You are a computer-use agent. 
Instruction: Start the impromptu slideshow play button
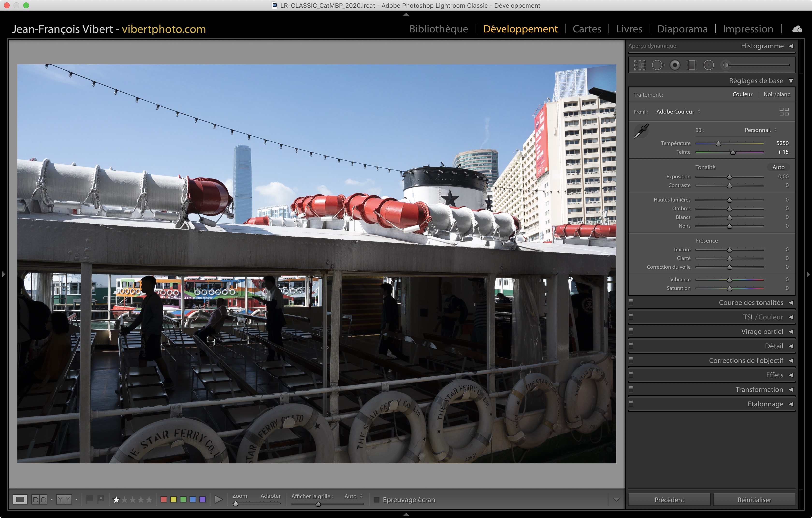[218, 499]
